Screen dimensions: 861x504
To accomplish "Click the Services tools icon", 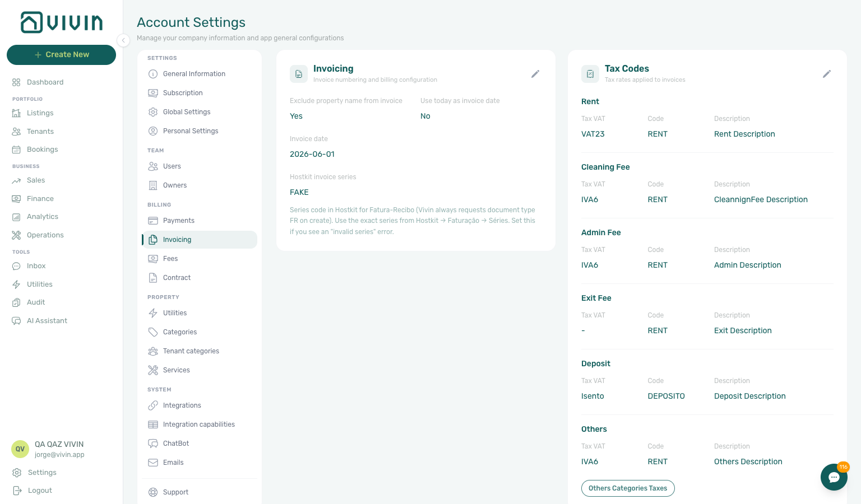I will [153, 370].
